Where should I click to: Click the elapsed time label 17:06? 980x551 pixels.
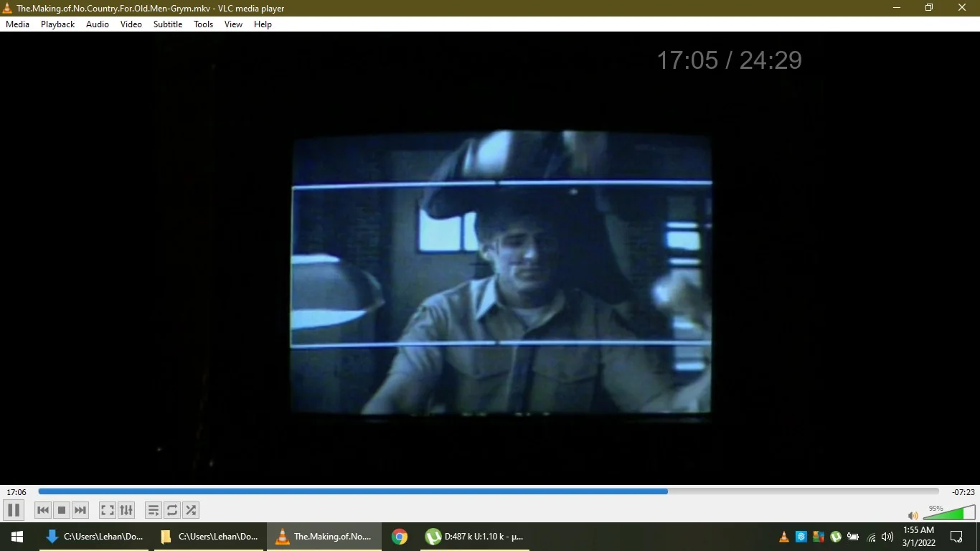point(17,492)
